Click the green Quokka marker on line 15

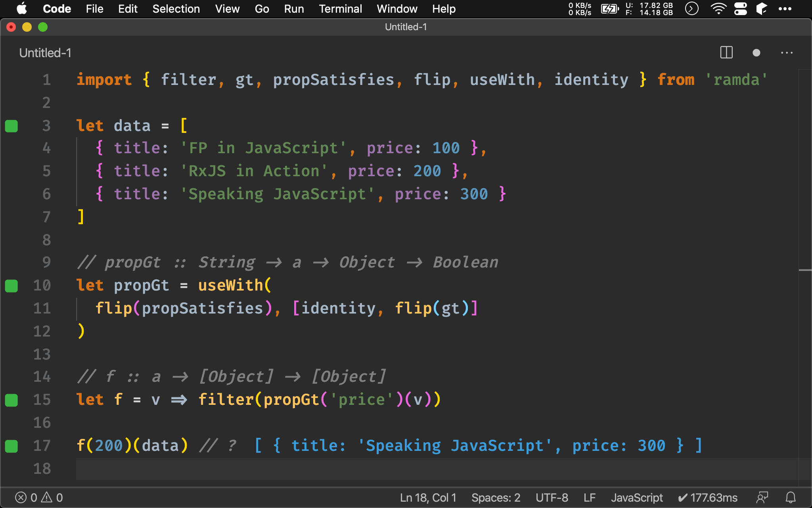(x=11, y=400)
